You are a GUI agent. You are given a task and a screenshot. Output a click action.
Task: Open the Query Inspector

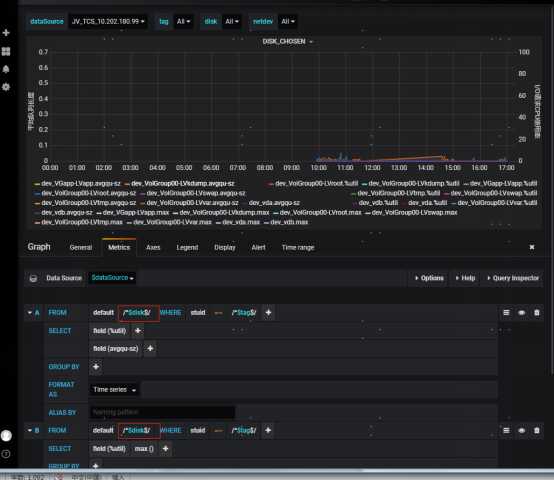(x=513, y=278)
